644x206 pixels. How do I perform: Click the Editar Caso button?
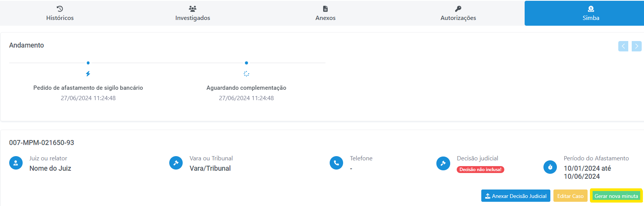(570, 196)
